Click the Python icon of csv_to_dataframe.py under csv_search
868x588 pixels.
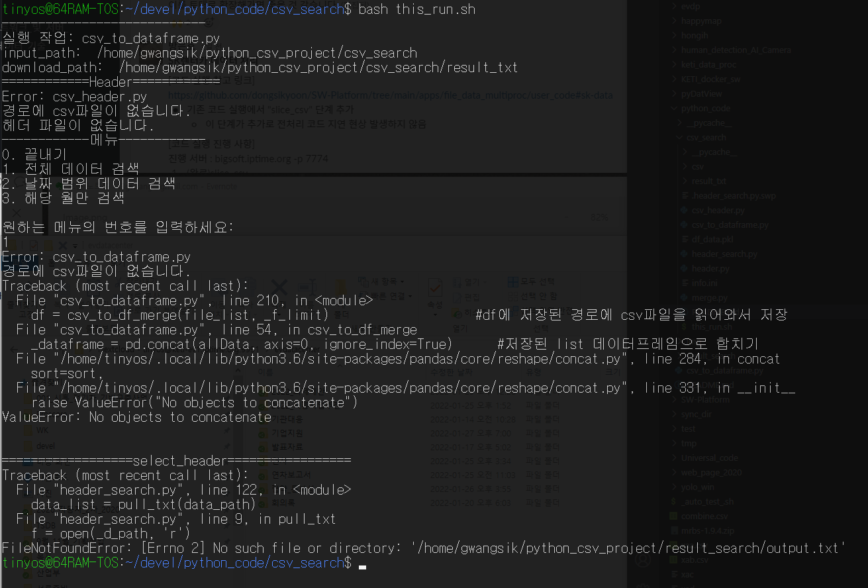click(685, 224)
